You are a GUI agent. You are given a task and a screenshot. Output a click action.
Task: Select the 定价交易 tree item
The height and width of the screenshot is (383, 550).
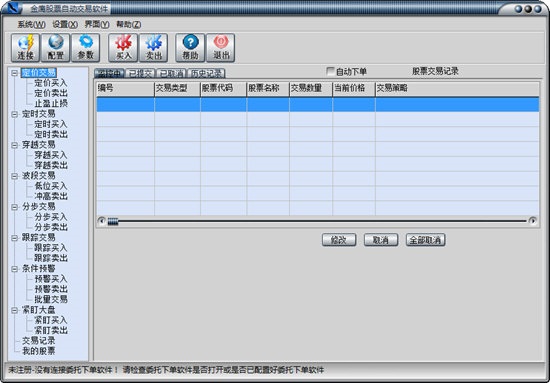pos(39,73)
